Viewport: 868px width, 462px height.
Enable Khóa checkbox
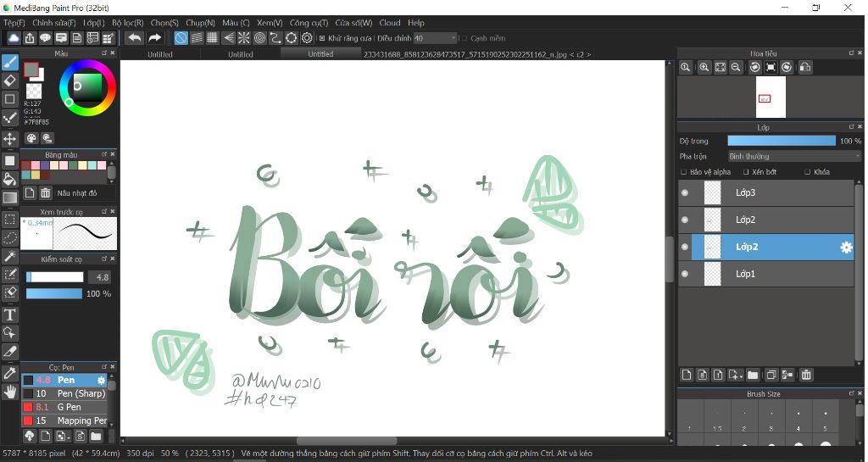[x=808, y=172]
